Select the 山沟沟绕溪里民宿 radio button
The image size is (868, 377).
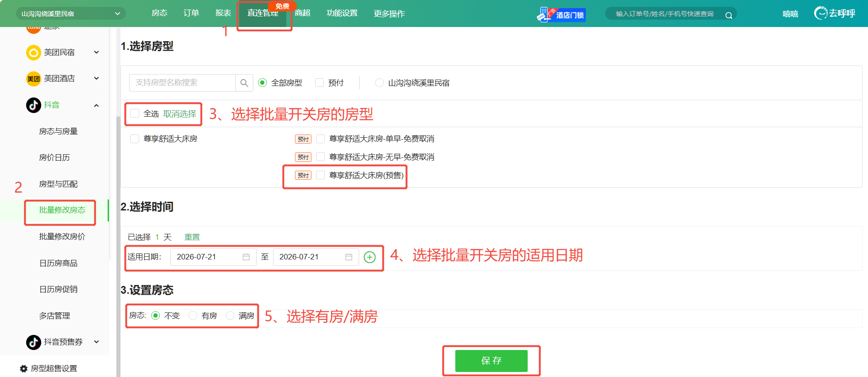pyautogui.click(x=379, y=83)
